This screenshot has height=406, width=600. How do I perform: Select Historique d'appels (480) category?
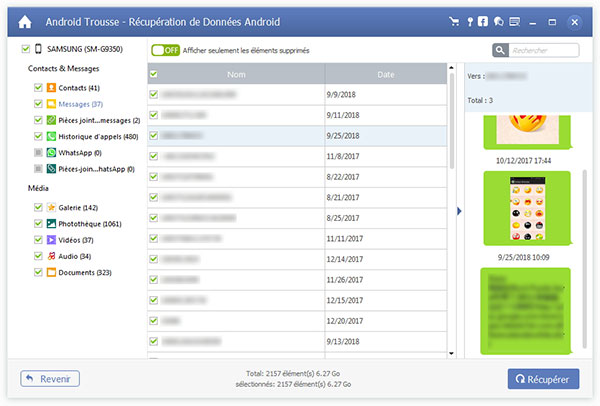click(98, 136)
